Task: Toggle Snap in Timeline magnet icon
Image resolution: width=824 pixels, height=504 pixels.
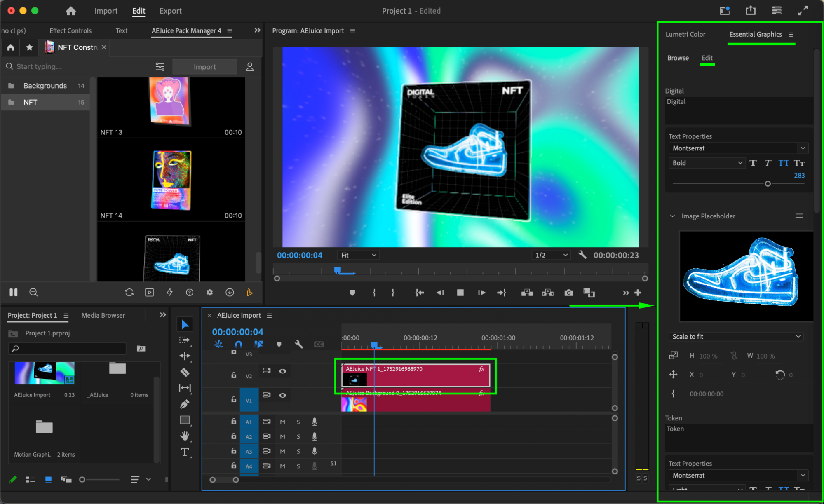Action: 238,344
